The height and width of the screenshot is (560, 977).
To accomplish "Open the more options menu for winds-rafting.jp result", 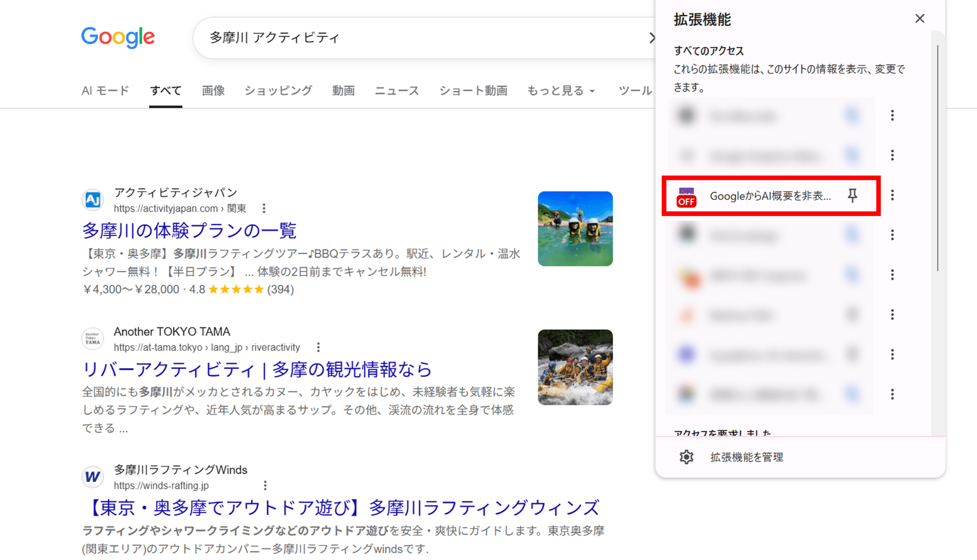I will [265, 486].
